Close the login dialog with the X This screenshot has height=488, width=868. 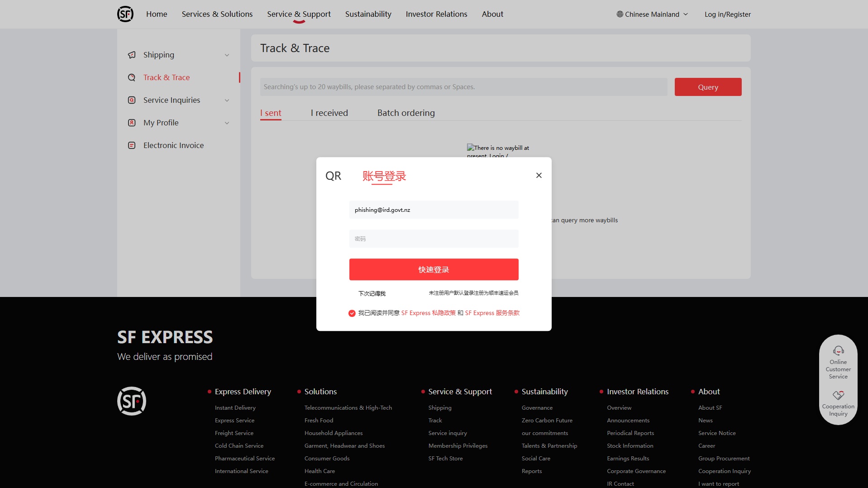(539, 175)
